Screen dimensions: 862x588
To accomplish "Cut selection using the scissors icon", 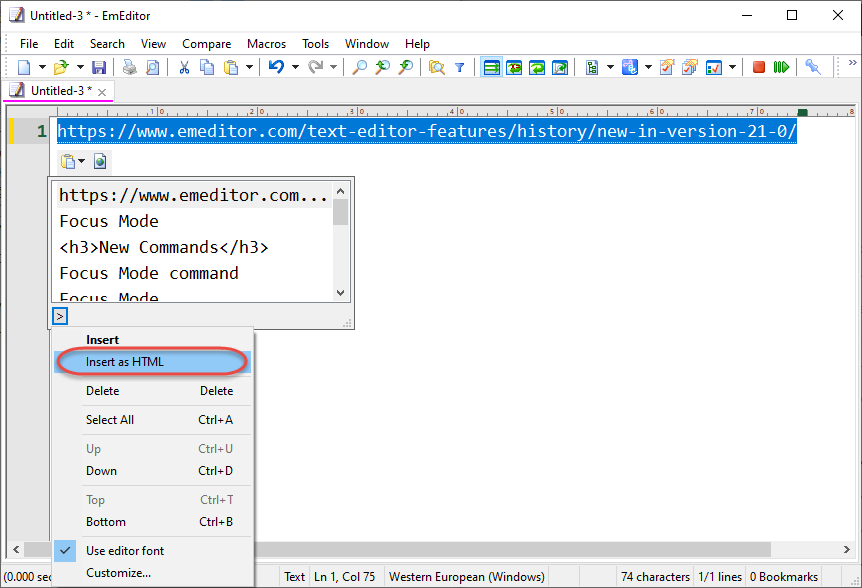I will pos(184,67).
